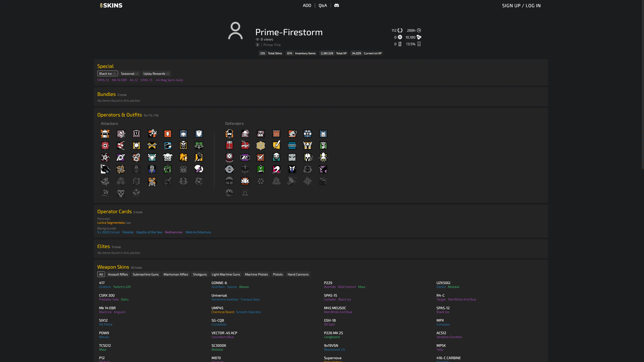Select the Pulse eye icon
The height and width of the screenshot is (362, 644).
pos(292,134)
